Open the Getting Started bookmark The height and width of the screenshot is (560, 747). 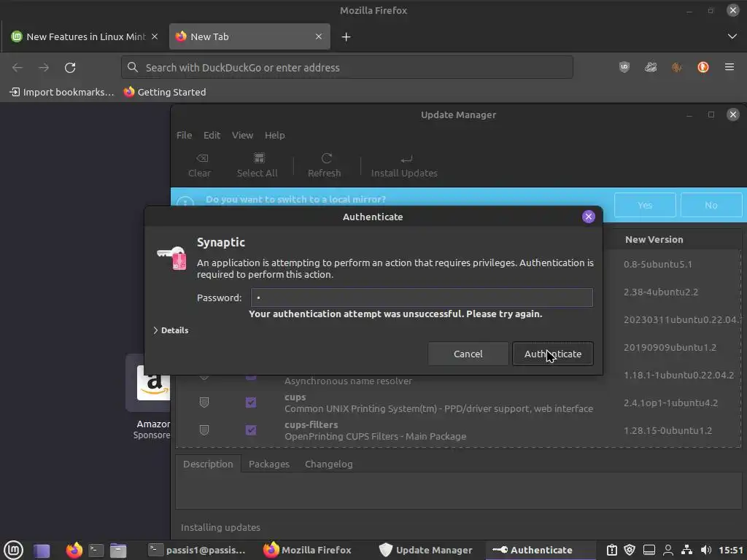click(x=165, y=92)
